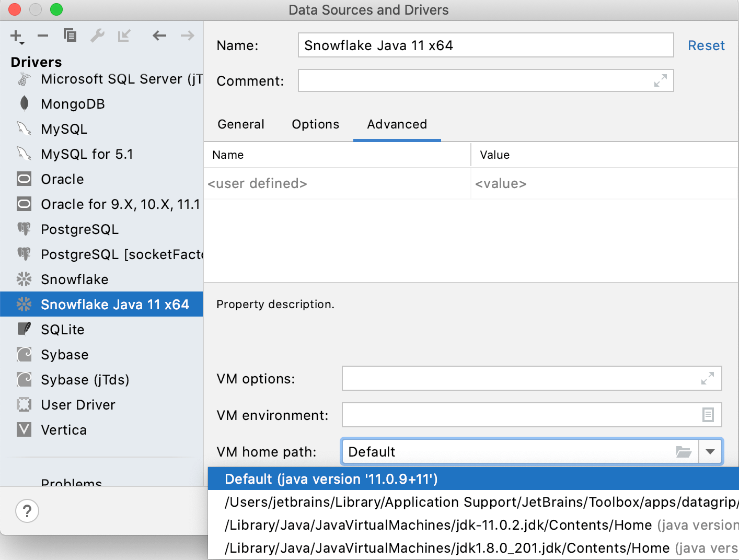Remove the selected driver using minus icon
739x560 pixels.
click(42, 36)
